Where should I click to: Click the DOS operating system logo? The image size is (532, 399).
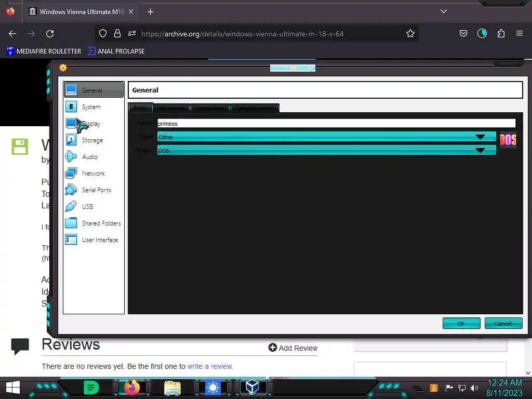(x=508, y=140)
